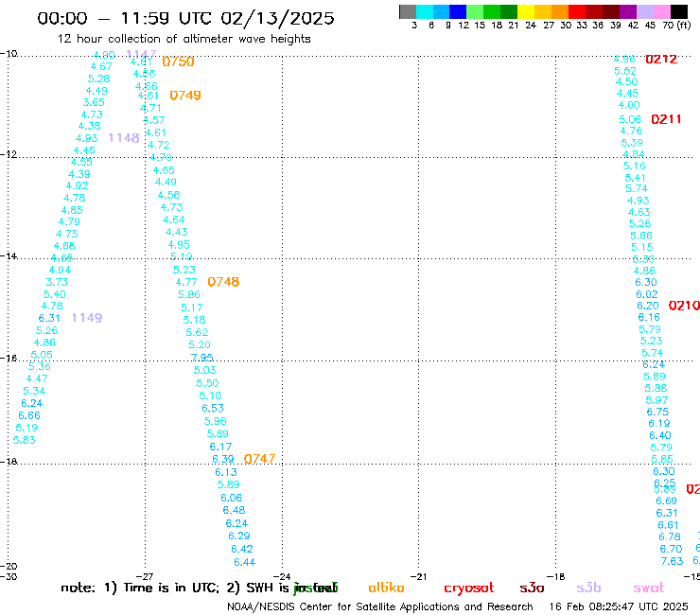Click the s3b satellite legend label
700x615 pixels.
(588, 588)
